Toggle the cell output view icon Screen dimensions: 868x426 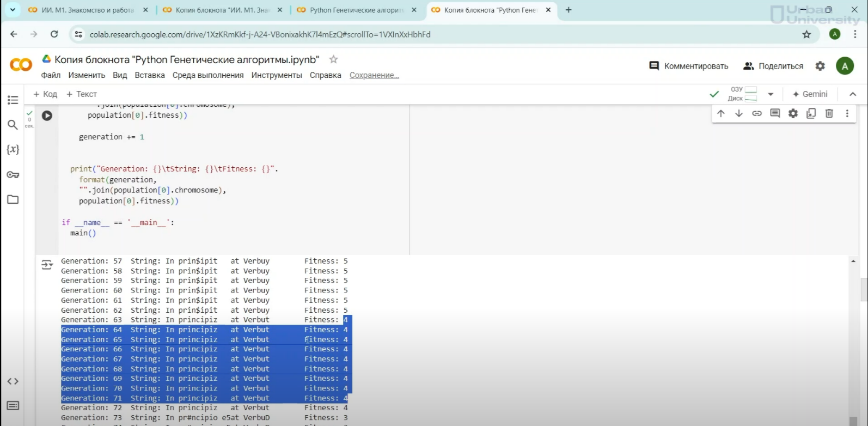(x=47, y=265)
